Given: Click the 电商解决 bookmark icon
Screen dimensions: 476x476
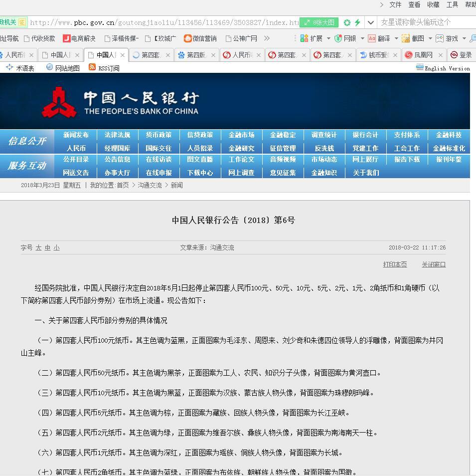Looking at the screenshot, I should (67, 38).
